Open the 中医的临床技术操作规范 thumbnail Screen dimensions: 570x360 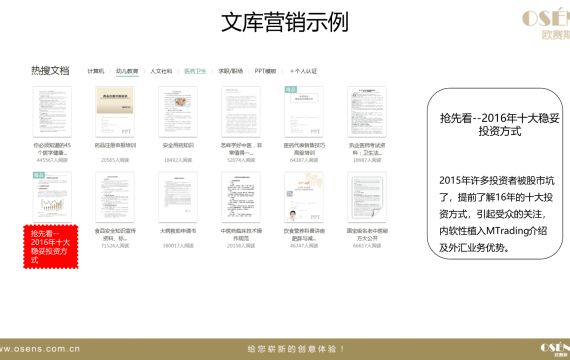[241, 197]
